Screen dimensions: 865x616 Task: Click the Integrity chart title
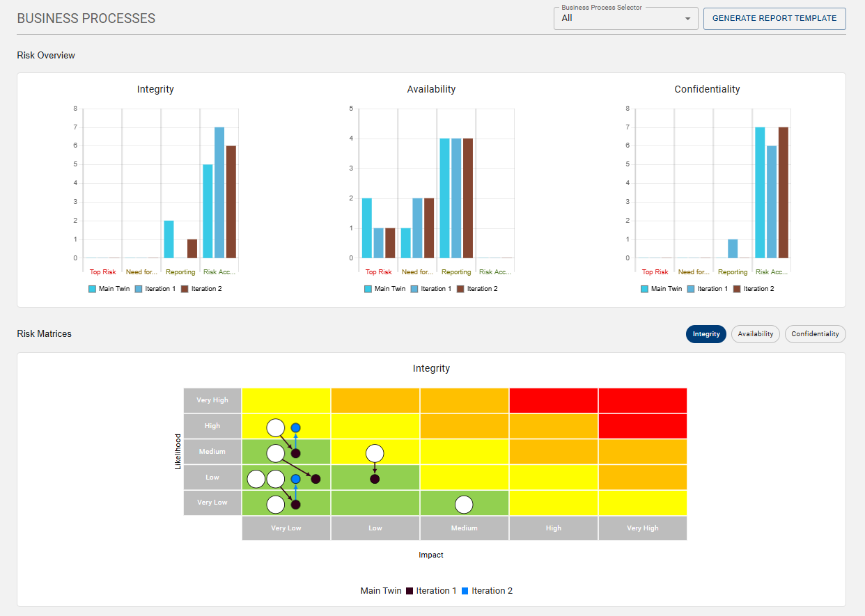155,89
